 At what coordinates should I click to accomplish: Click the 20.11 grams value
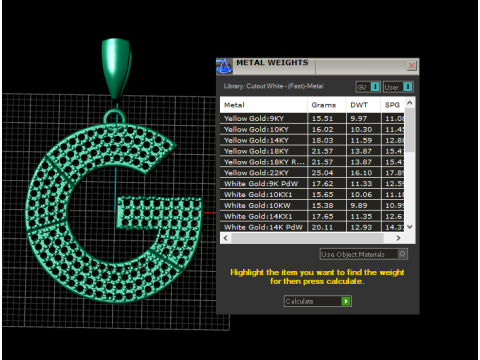pyautogui.click(x=322, y=227)
